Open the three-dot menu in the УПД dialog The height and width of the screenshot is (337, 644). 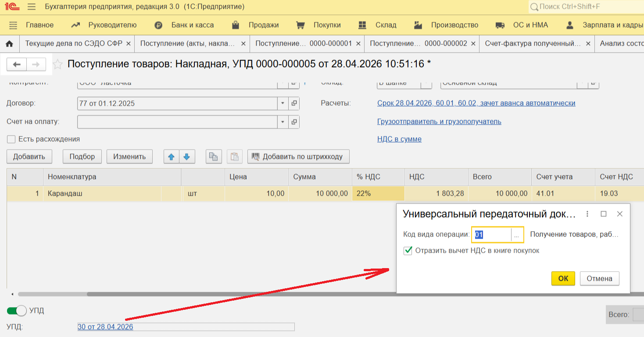(587, 214)
